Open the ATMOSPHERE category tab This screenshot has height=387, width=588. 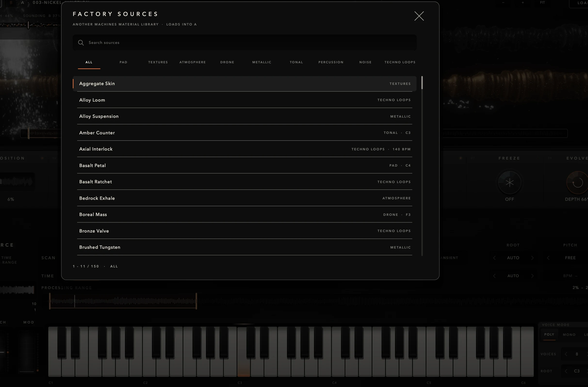click(x=193, y=62)
